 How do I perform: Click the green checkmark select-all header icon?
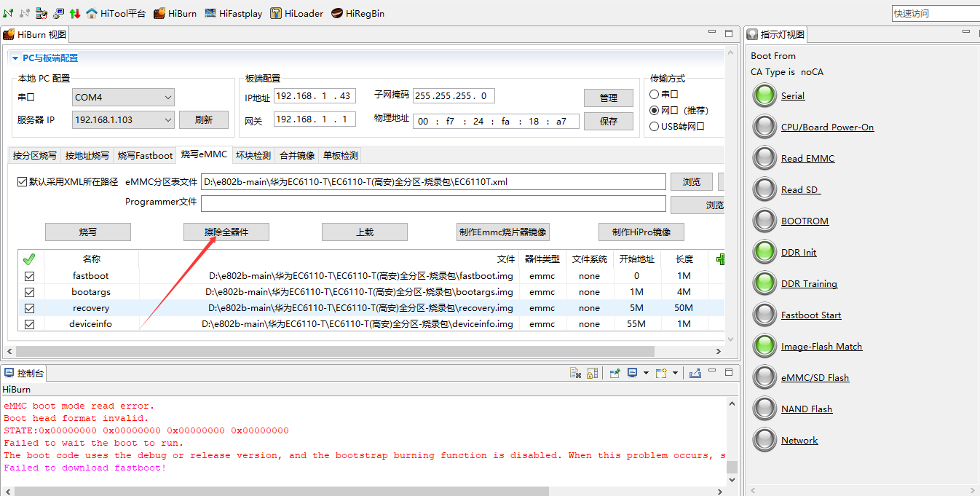(x=29, y=259)
